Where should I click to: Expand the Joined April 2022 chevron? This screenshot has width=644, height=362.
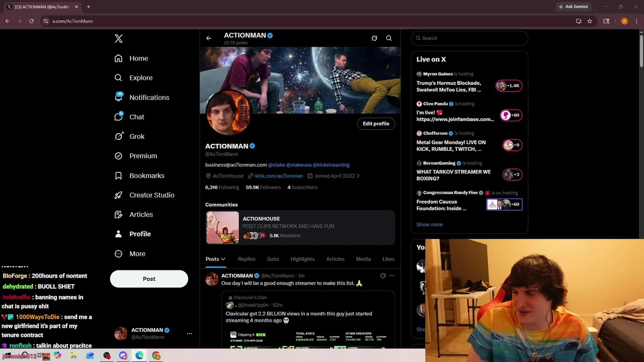point(358,176)
